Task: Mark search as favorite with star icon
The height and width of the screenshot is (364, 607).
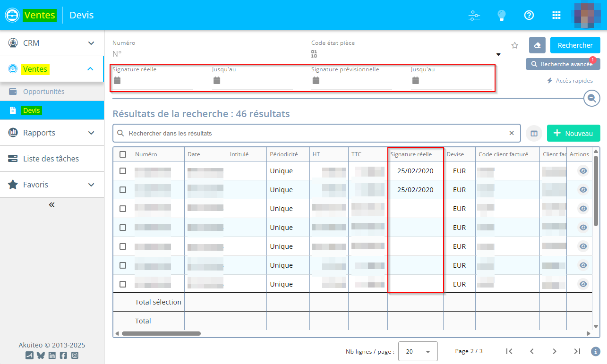Action: tap(515, 45)
